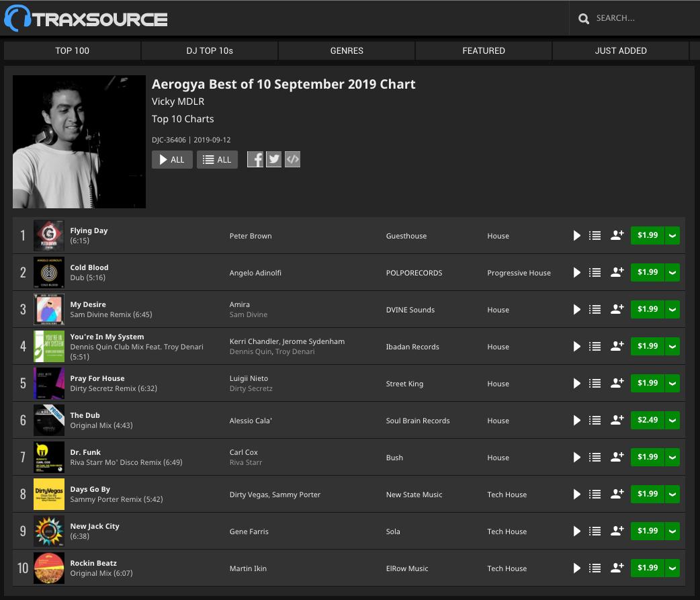
Task: Add Pray For House to queue
Action: (595, 384)
